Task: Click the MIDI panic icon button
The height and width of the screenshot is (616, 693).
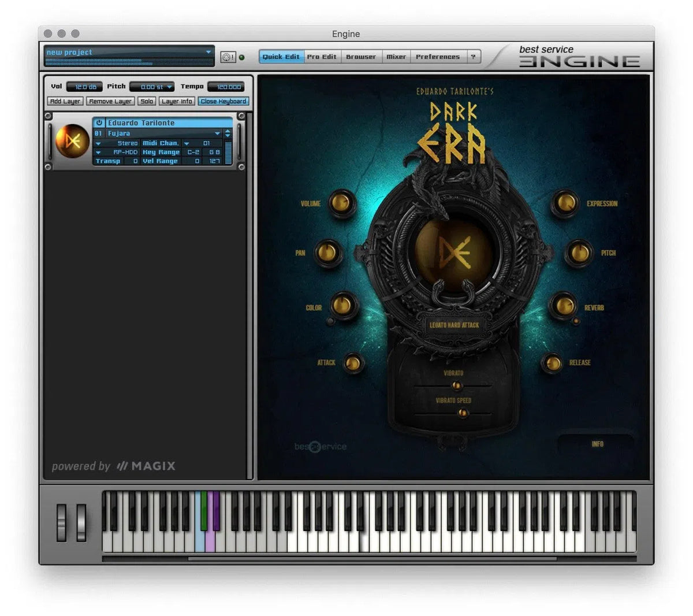Action: click(x=228, y=57)
